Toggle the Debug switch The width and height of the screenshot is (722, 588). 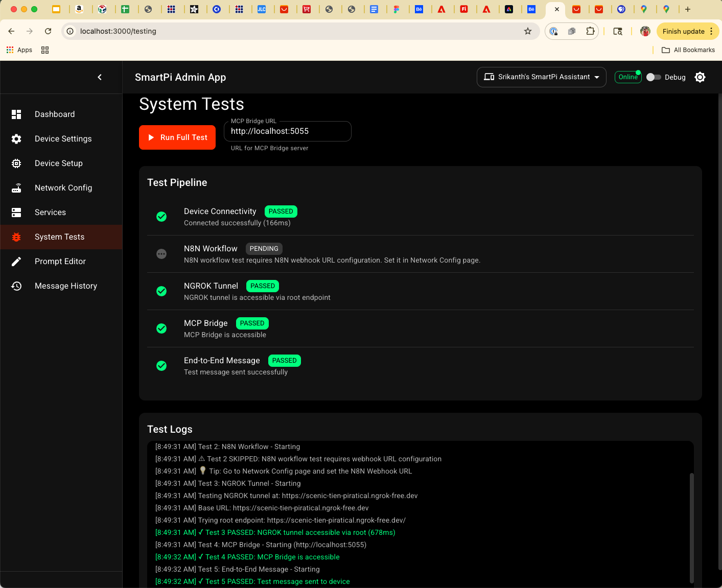point(654,77)
